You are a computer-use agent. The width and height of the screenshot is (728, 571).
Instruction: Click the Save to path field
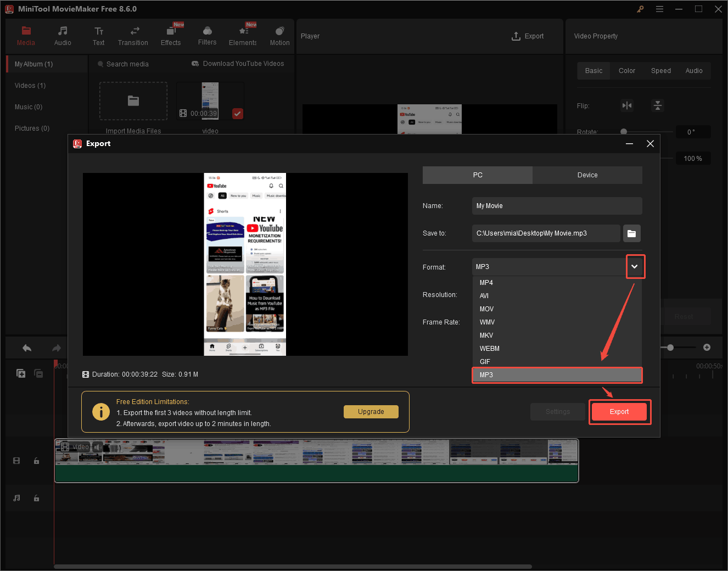click(x=546, y=233)
